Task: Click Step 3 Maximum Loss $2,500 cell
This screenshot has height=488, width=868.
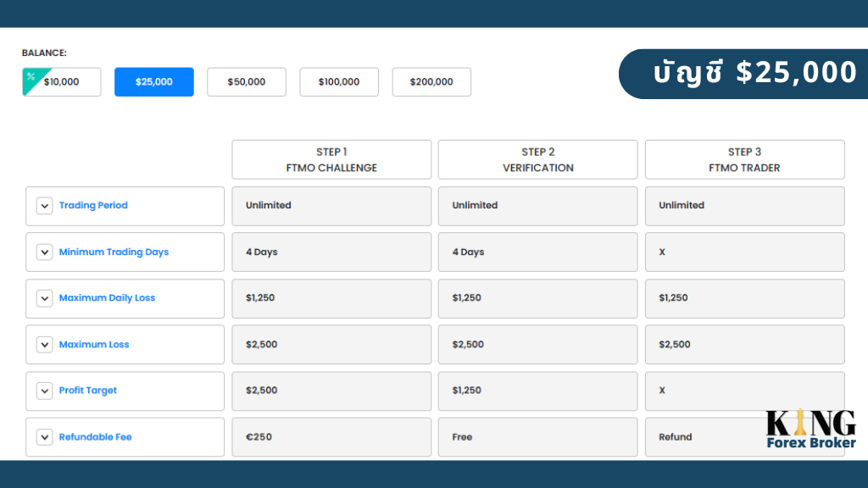Action: tap(744, 345)
